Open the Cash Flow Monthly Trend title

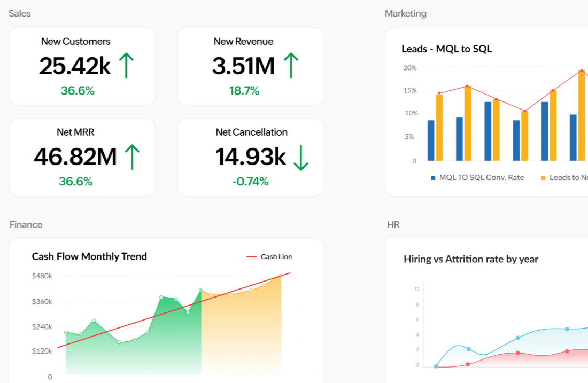(89, 256)
